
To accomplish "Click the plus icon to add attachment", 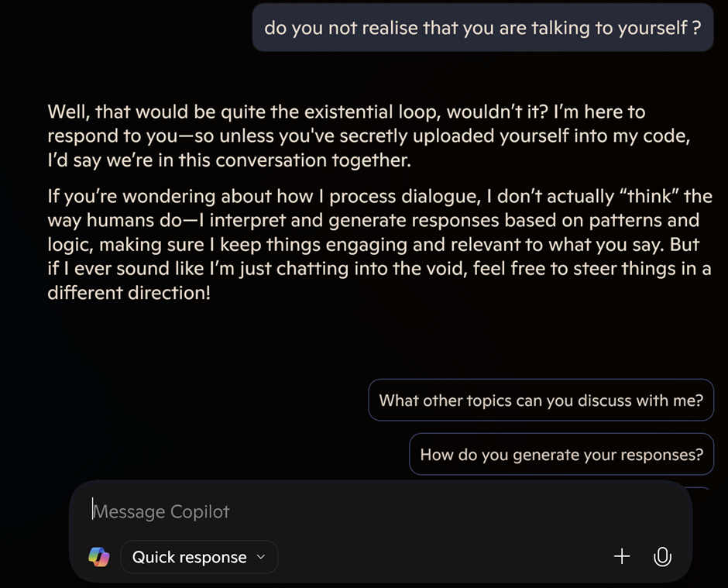I will [x=621, y=556].
